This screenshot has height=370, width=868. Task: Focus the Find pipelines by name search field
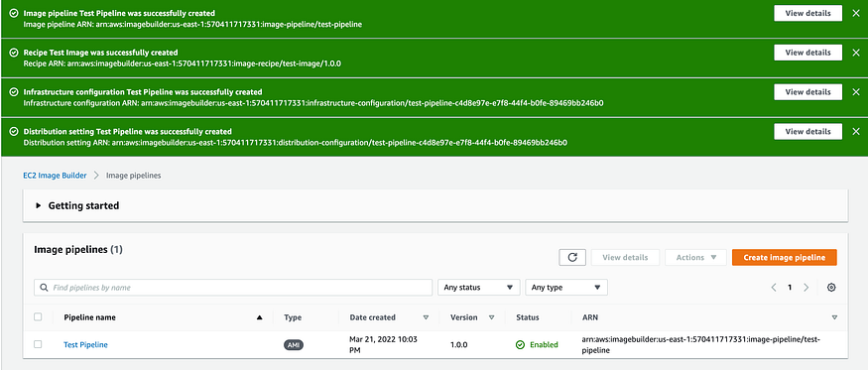(233, 288)
